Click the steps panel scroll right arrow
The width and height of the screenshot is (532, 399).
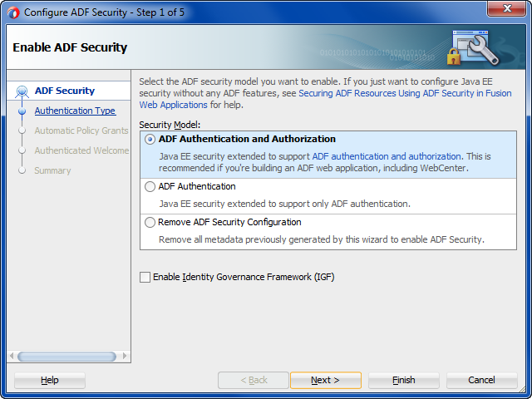click(x=125, y=356)
